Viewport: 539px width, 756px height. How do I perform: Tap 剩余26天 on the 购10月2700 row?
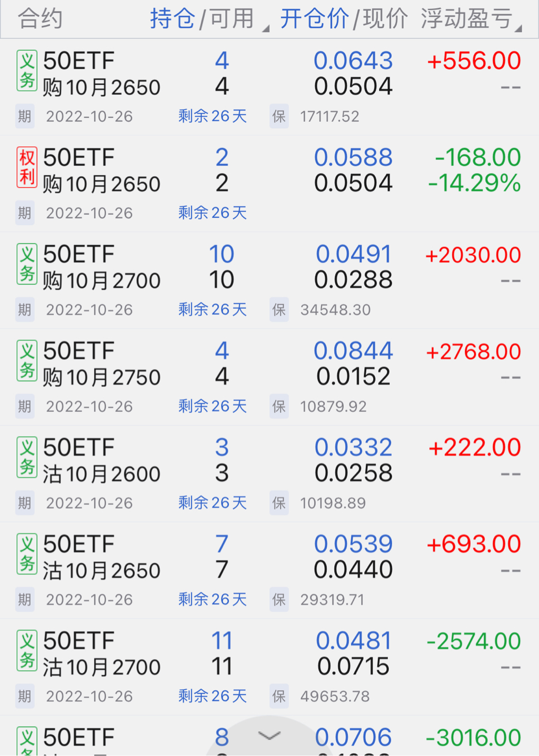[x=212, y=309]
